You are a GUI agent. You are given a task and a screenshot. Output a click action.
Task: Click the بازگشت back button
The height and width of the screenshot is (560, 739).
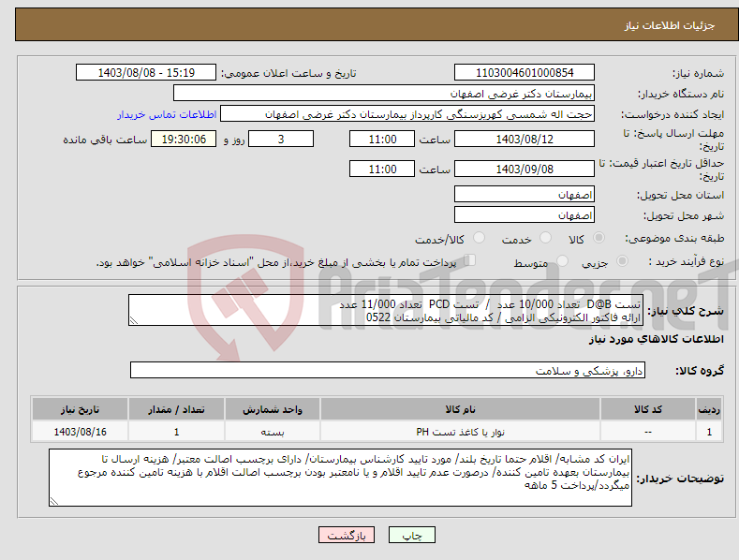[347, 535]
